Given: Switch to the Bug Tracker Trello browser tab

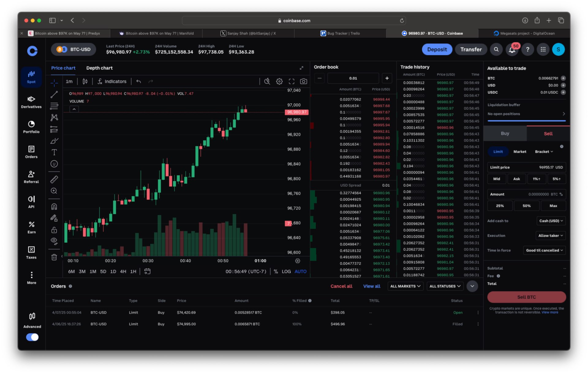Looking at the screenshot, I should pos(340,33).
